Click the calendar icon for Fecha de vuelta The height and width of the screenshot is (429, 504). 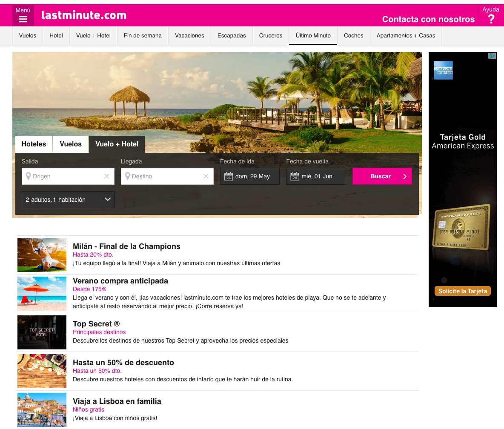pos(295,176)
